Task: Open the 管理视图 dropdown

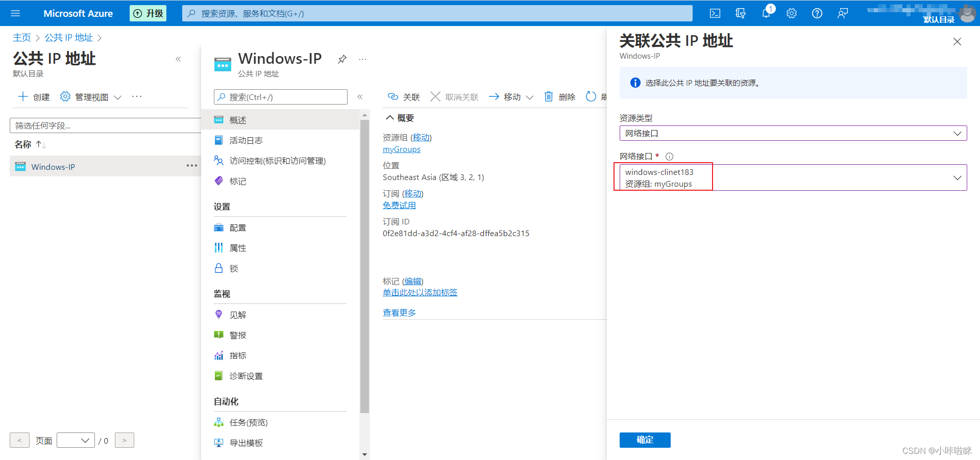Action: point(91,97)
